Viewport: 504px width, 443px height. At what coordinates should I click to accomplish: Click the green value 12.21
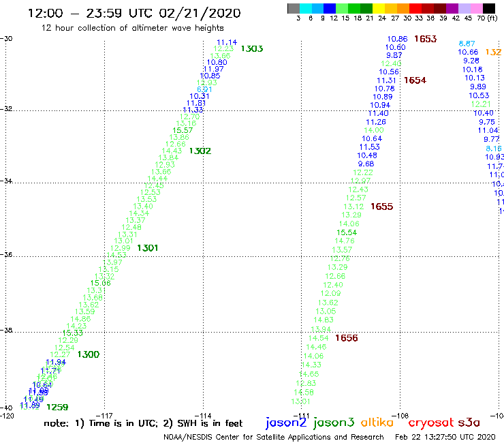point(481,104)
